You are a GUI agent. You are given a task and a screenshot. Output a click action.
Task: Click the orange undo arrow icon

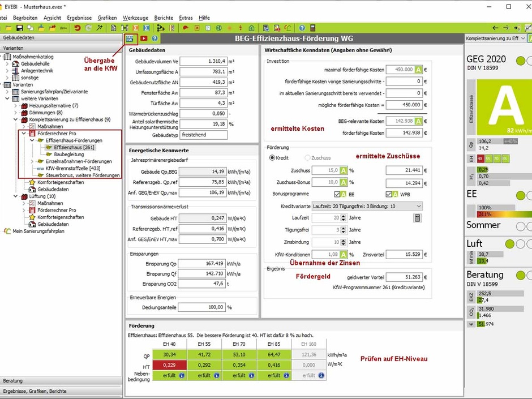tap(77, 28)
